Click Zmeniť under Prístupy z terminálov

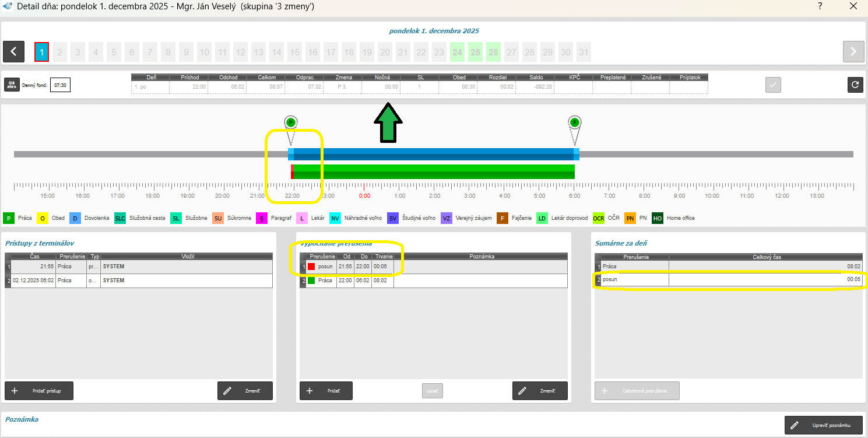245,391
